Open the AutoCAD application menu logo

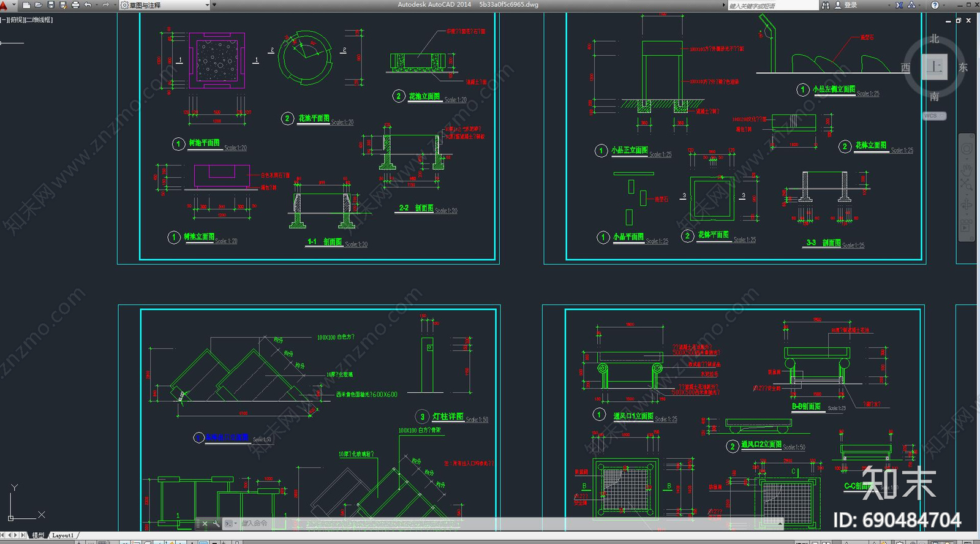(x=5, y=5)
